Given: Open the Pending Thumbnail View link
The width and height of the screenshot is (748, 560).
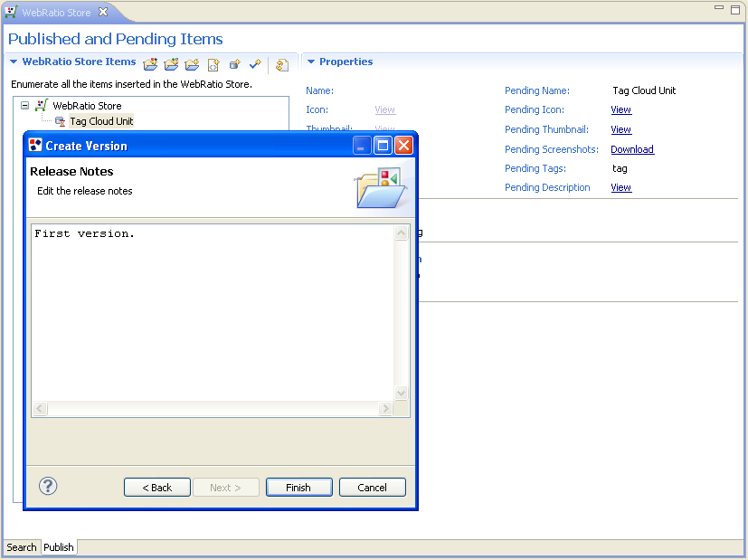Looking at the screenshot, I should (x=621, y=129).
